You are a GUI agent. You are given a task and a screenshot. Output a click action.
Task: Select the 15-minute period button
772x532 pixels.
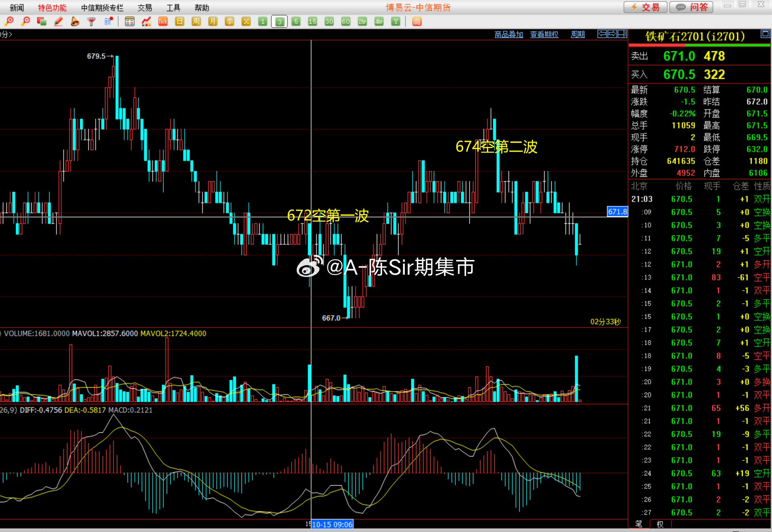[313, 21]
